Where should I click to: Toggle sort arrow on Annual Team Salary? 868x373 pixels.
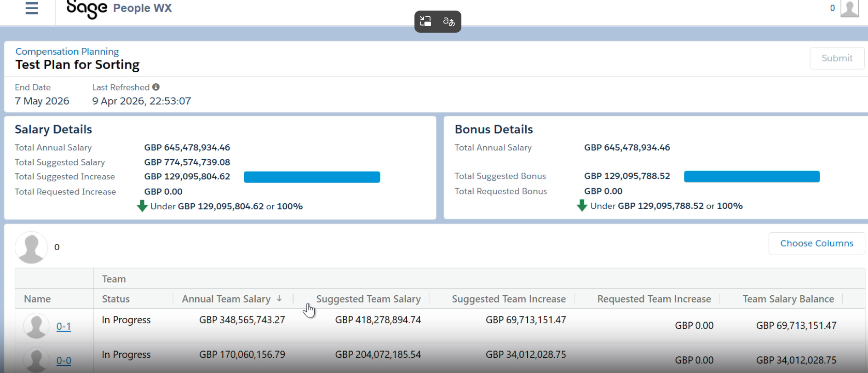point(279,298)
